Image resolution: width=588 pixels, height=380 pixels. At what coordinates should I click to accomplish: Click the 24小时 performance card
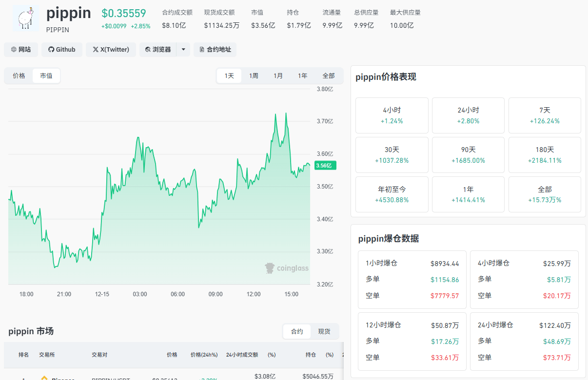click(469, 115)
